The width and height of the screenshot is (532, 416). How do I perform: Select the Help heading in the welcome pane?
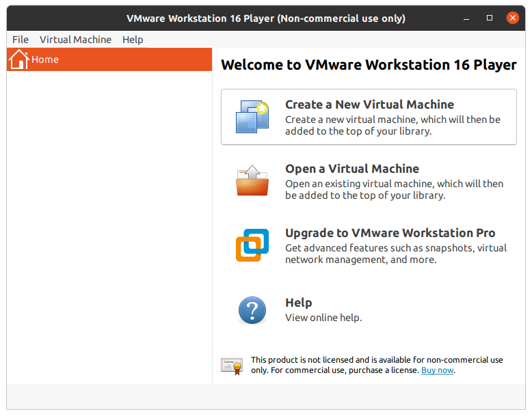tap(299, 303)
